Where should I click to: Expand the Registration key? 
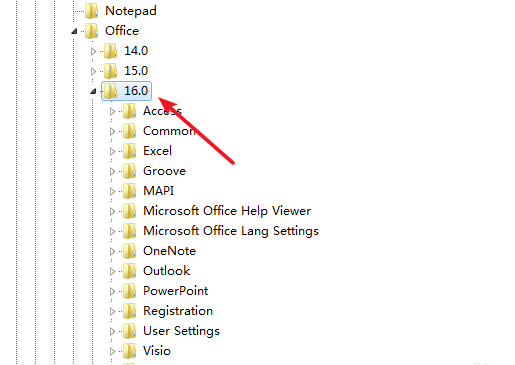point(112,311)
